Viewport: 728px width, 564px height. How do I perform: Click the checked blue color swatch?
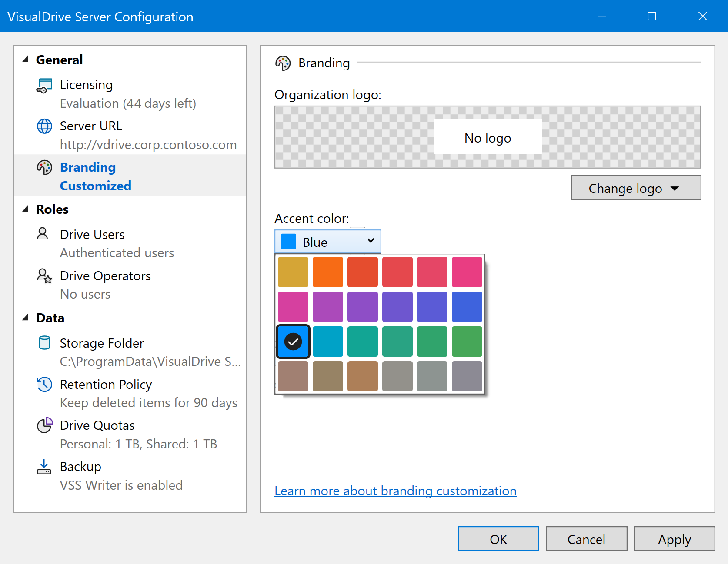[293, 342]
